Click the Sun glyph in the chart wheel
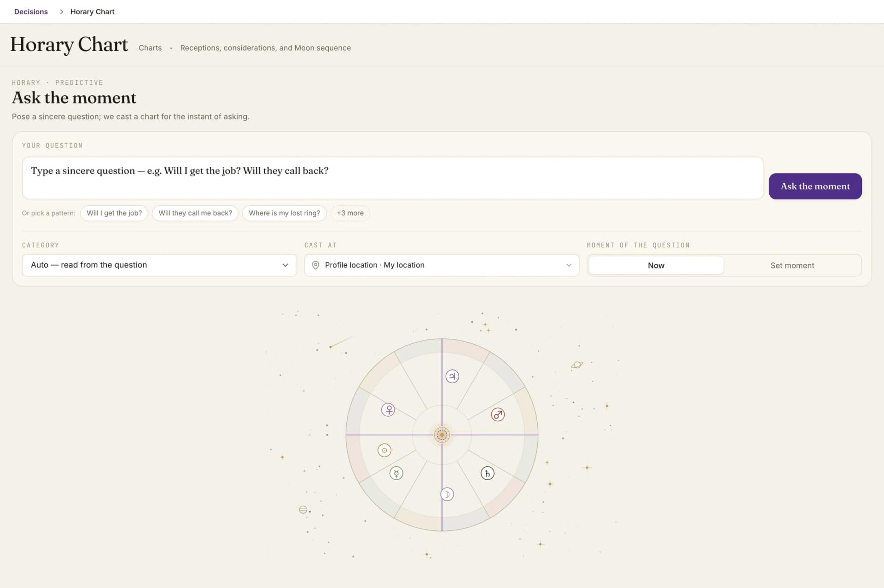884x588 pixels. 384,450
